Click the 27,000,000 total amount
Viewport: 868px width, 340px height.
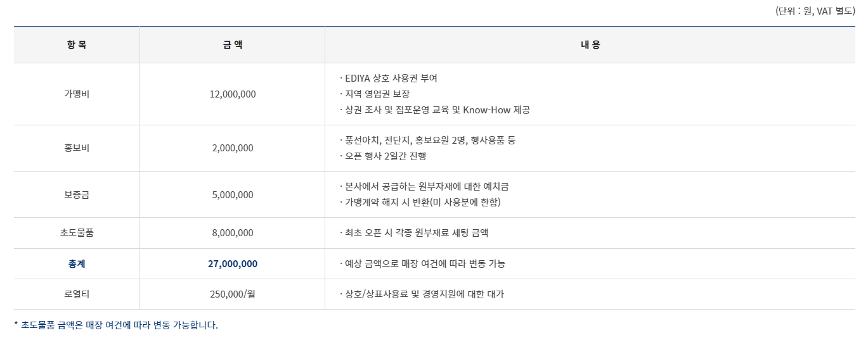point(233,263)
